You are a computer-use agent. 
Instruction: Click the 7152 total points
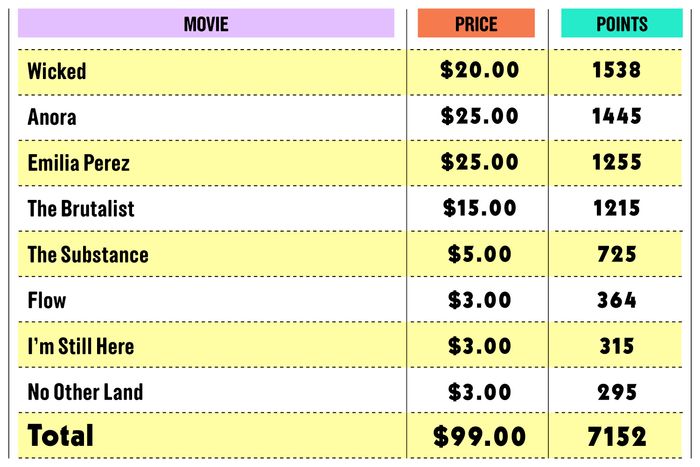(x=617, y=436)
